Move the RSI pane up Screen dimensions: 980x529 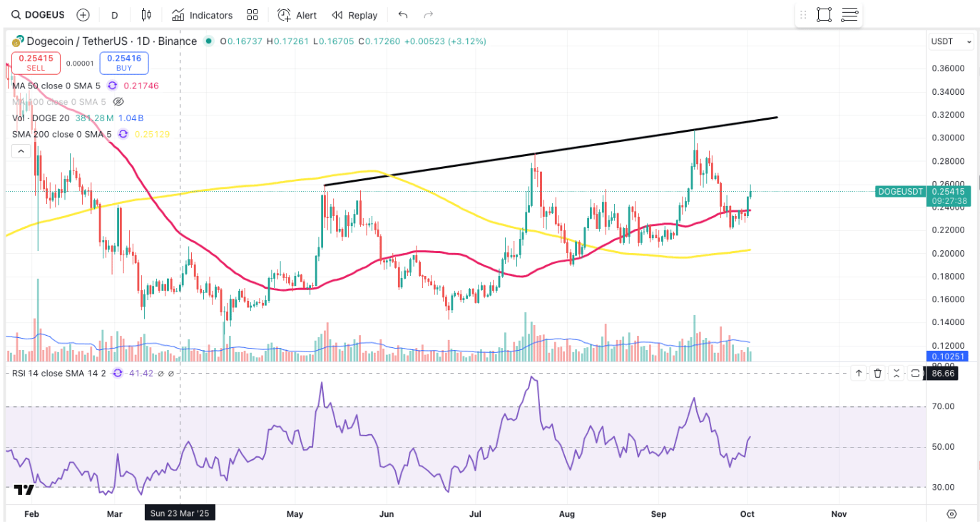pos(859,373)
